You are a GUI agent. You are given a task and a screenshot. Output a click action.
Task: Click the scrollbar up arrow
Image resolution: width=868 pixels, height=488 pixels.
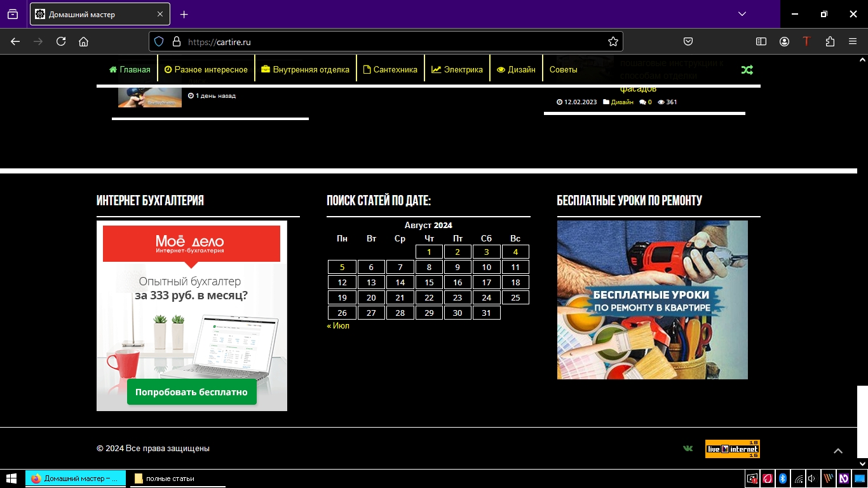(862, 60)
